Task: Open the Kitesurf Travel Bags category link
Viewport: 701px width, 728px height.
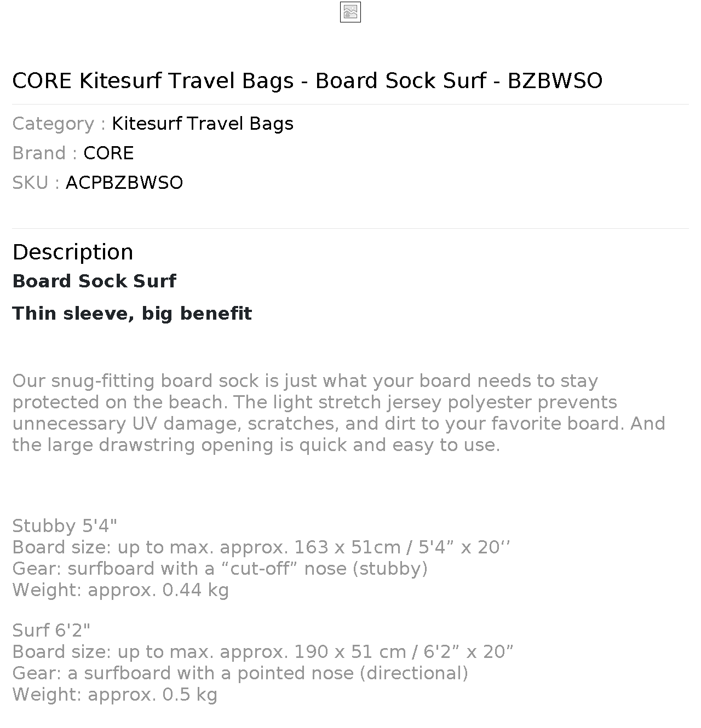Action: point(203,124)
